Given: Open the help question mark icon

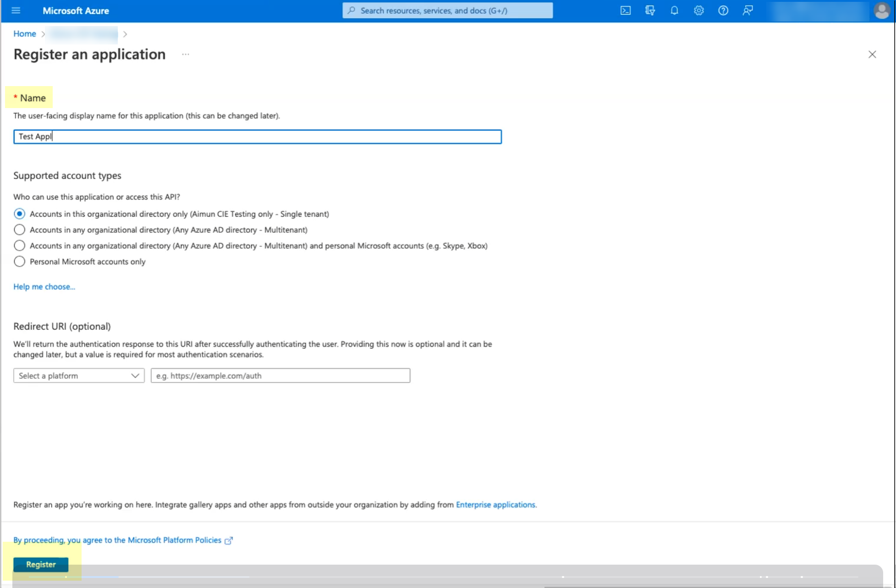Looking at the screenshot, I should click(x=723, y=11).
